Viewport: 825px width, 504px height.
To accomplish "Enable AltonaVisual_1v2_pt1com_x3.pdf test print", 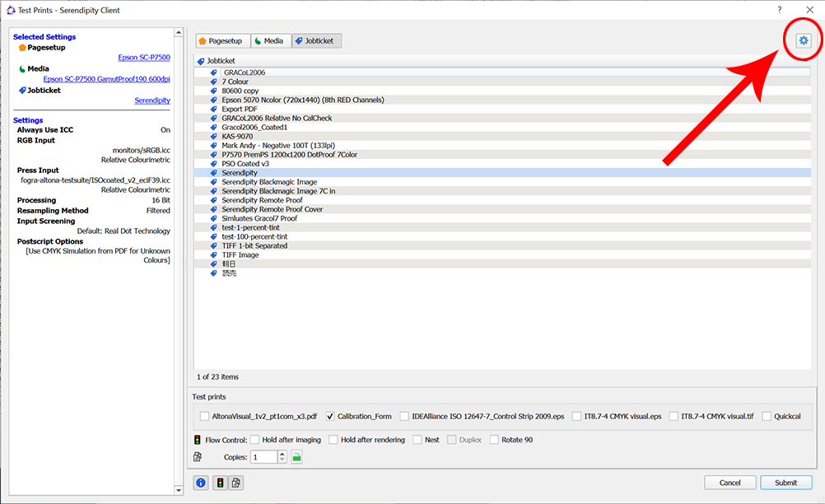I will 205,416.
